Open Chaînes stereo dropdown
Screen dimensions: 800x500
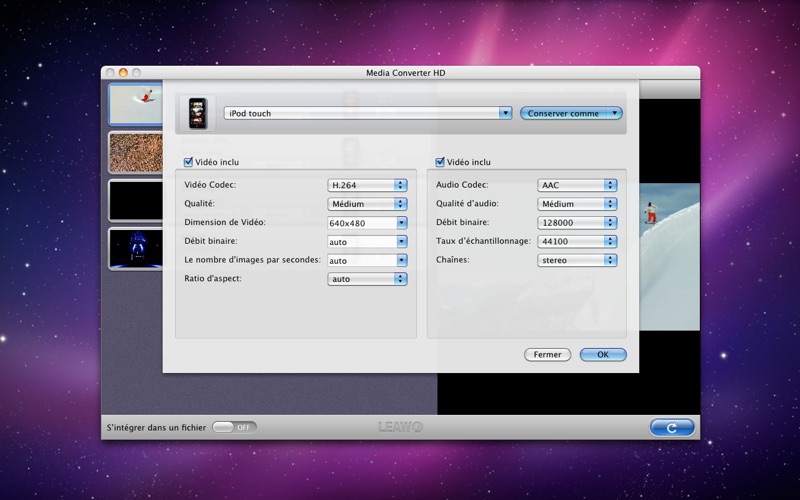[577, 260]
